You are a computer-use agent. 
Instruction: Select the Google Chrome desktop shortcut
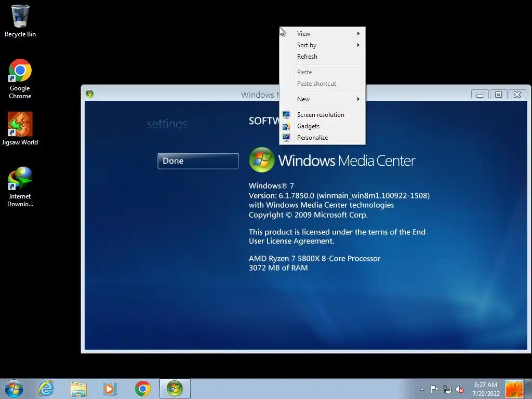pos(20,79)
